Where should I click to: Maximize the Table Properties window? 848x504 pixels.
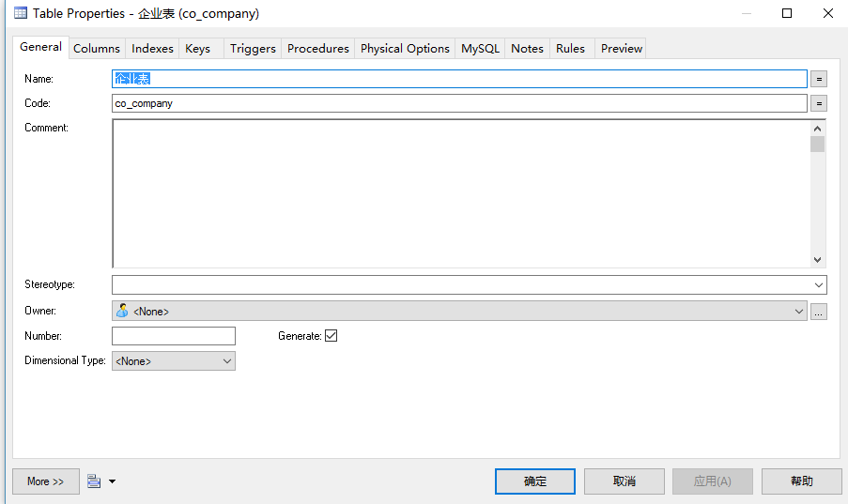(x=787, y=13)
